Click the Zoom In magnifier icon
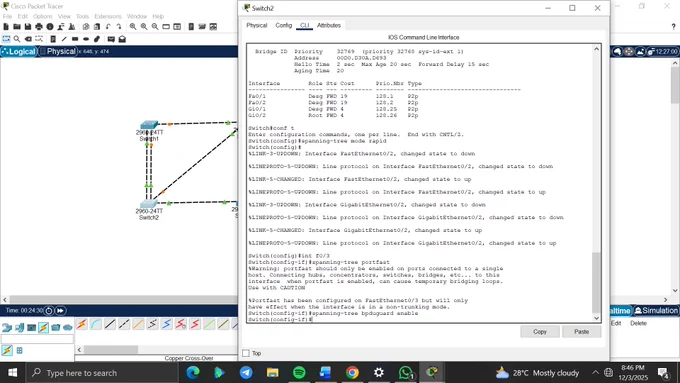The image size is (680, 383). tap(133, 27)
